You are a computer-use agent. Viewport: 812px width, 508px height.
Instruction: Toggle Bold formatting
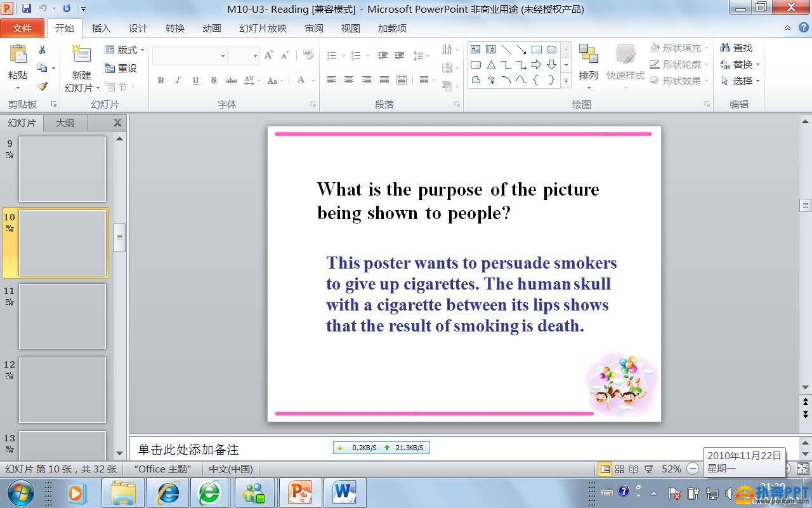click(x=160, y=80)
